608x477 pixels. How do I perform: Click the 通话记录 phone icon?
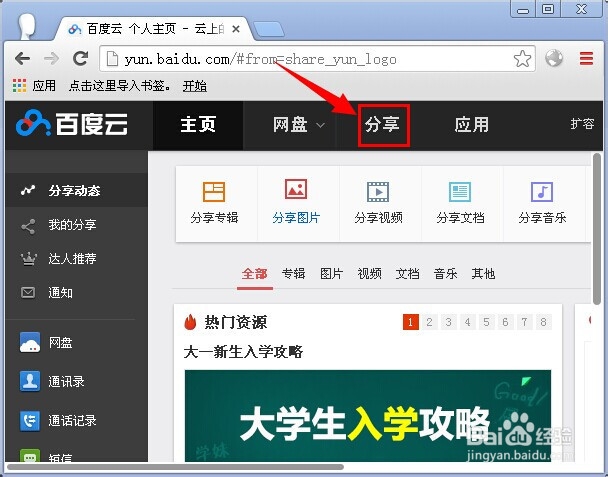pyautogui.click(x=30, y=421)
